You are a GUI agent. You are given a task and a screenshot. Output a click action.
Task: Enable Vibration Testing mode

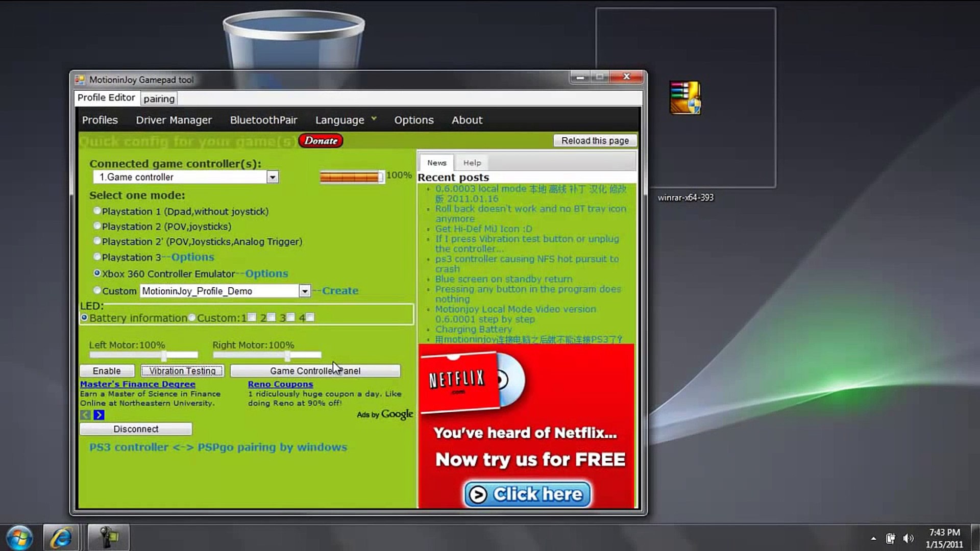click(x=182, y=371)
